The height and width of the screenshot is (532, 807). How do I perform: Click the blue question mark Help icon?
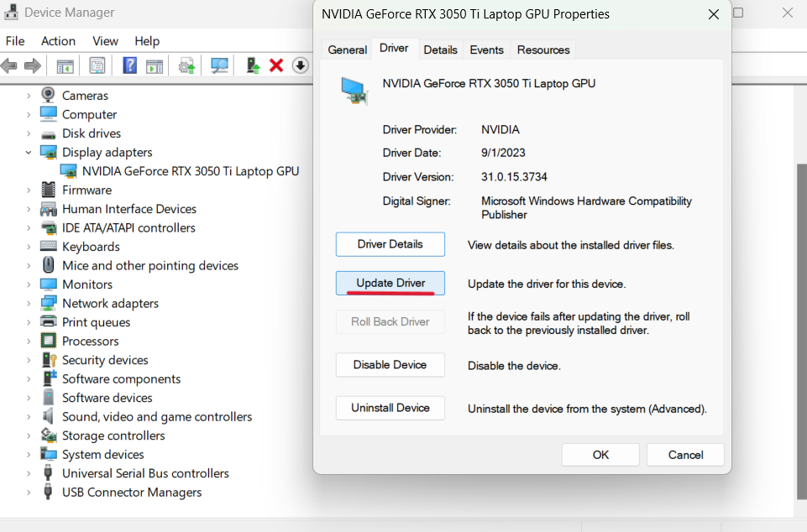point(129,65)
